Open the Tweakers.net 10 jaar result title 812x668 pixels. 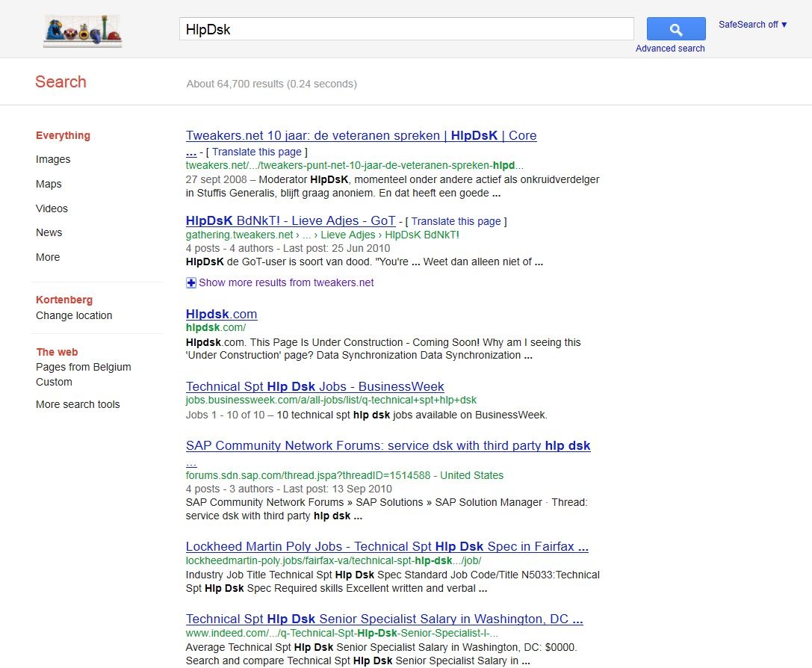[x=361, y=135]
